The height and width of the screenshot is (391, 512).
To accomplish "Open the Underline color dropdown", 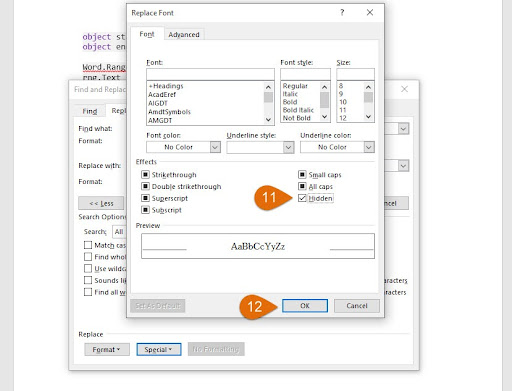I will [x=369, y=147].
